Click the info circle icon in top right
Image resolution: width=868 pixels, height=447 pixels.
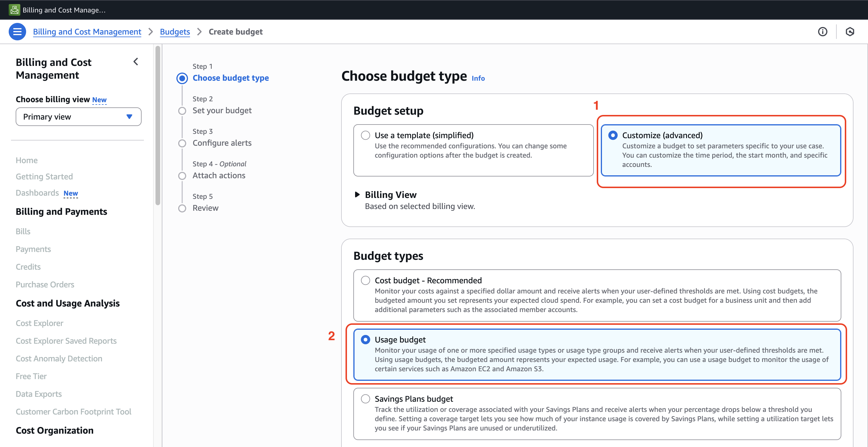point(822,32)
